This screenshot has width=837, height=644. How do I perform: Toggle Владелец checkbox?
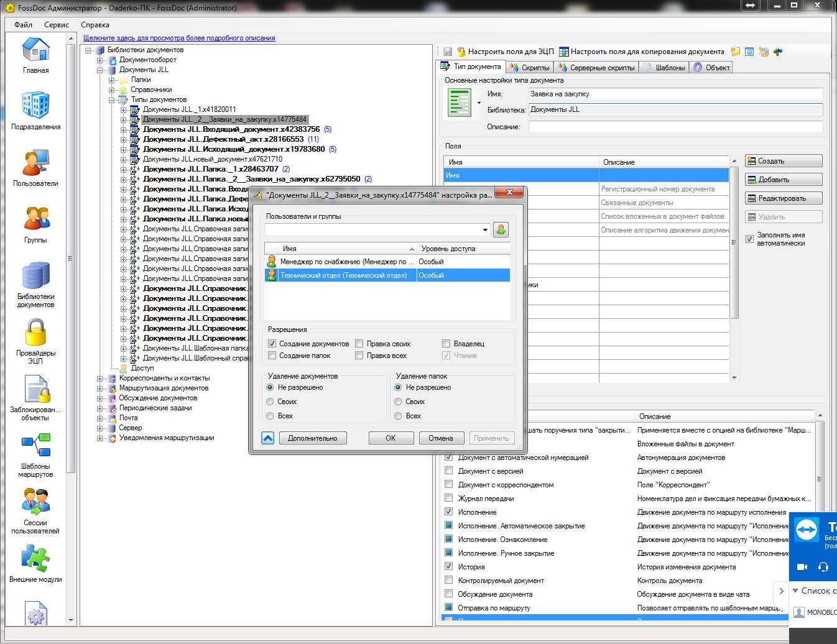tap(446, 344)
